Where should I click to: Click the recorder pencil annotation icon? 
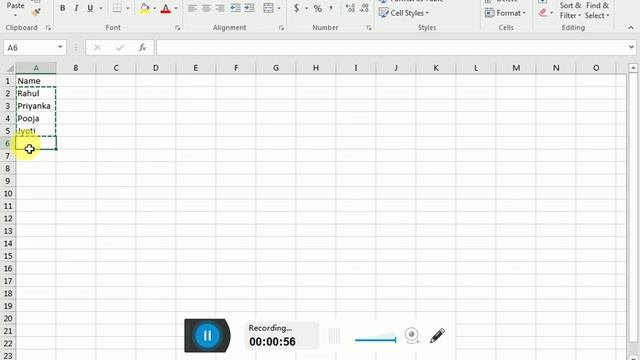pos(437,336)
